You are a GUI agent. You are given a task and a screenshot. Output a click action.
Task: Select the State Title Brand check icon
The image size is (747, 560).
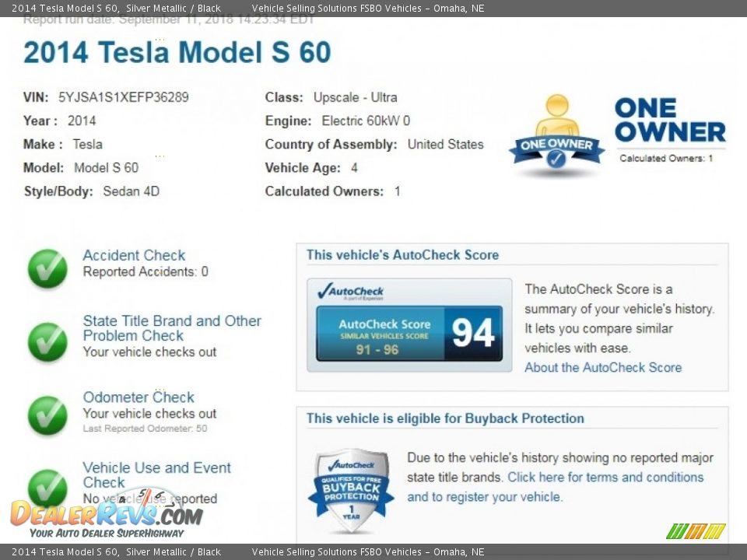(47, 341)
